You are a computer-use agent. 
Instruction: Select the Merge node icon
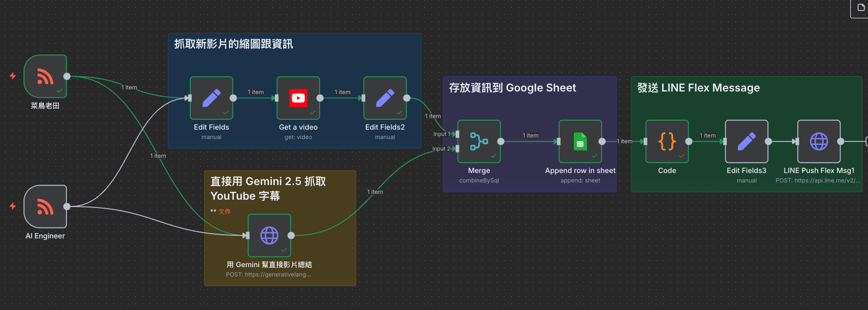coord(479,142)
